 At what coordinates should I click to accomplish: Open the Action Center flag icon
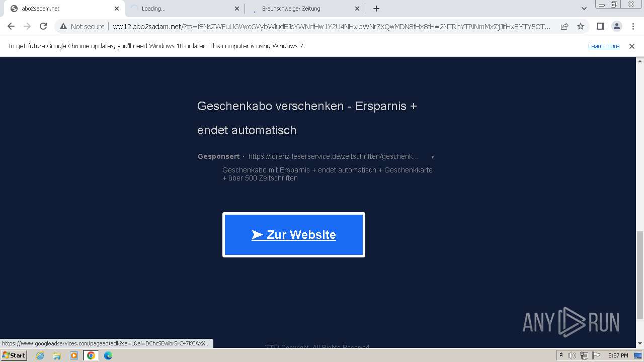tap(596, 355)
